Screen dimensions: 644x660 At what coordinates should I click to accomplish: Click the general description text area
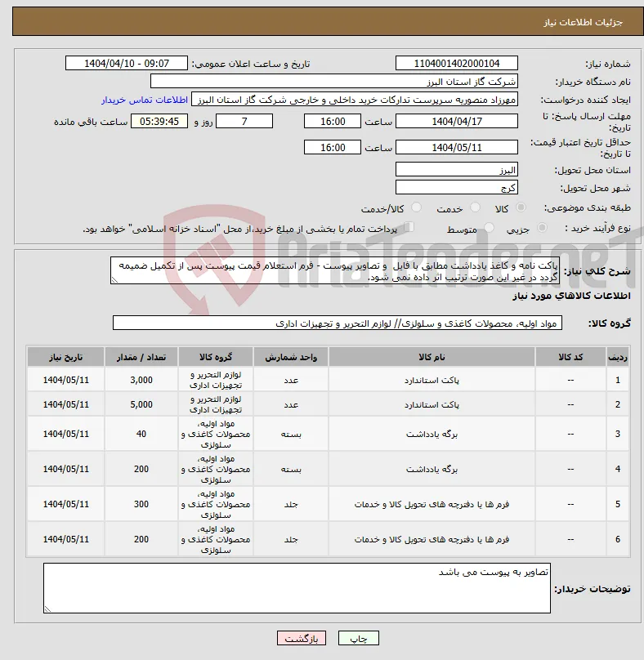[335, 270]
